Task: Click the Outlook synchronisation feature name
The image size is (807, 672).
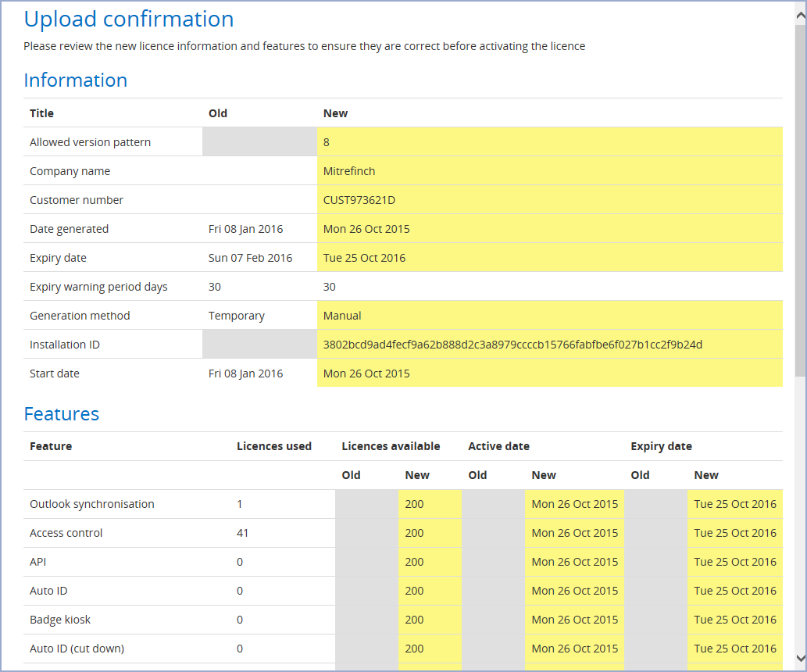Action: pos(92,504)
